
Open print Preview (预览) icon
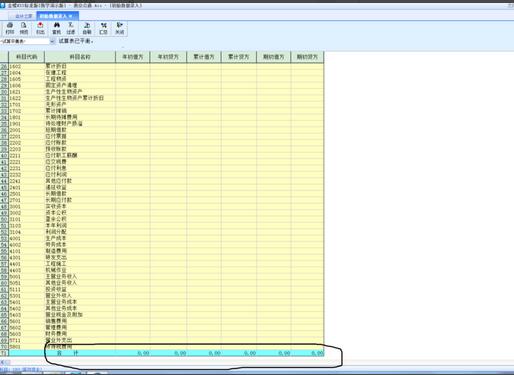point(24,28)
